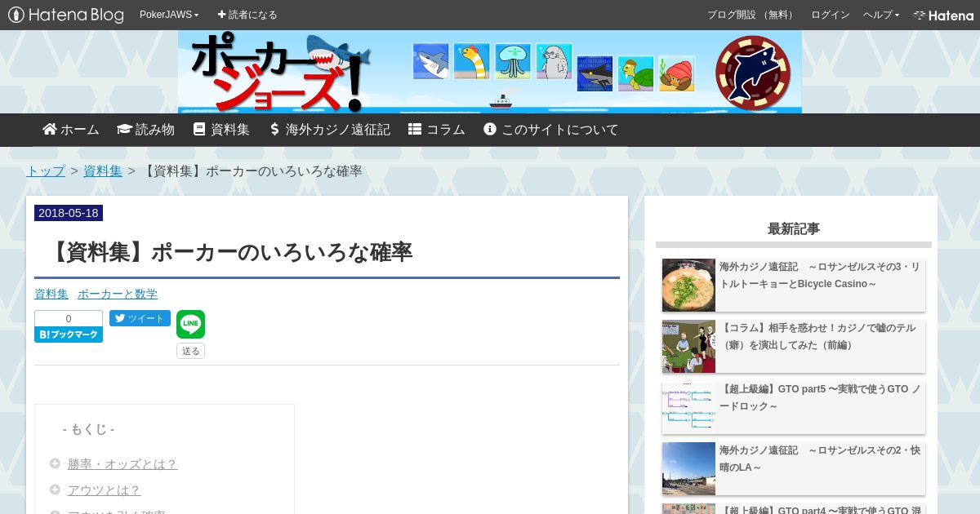Click the 資料集 breadcrumb link

tap(103, 171)
